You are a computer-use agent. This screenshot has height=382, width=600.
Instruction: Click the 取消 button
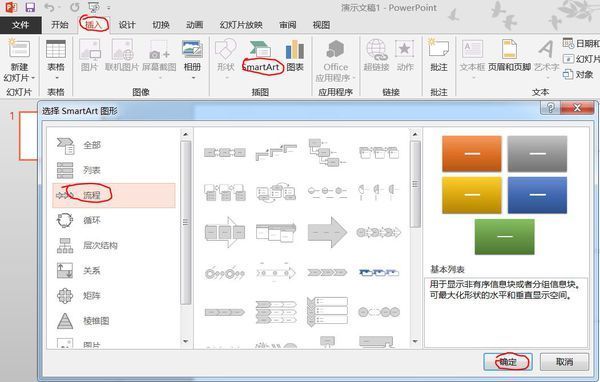tap(564, 362)
